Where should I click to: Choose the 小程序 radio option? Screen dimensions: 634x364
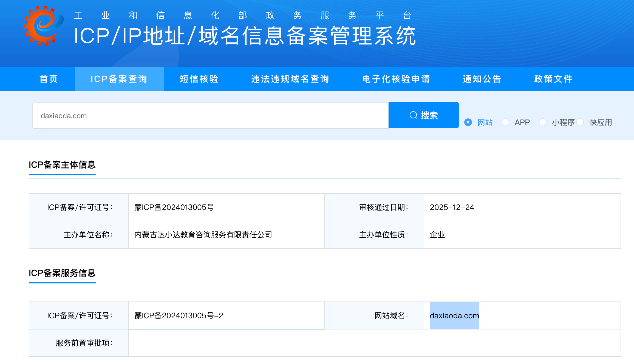[x=543, y=122]
